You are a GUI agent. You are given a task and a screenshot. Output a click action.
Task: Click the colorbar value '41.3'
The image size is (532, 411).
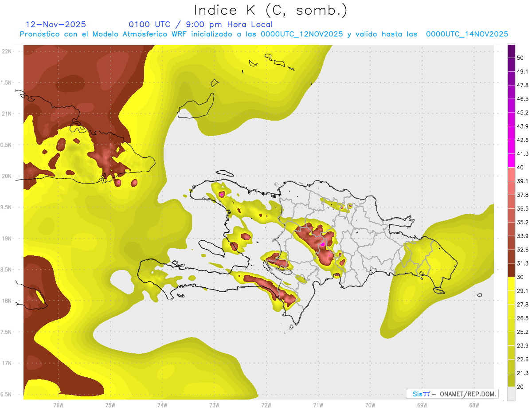coord(523,154)
